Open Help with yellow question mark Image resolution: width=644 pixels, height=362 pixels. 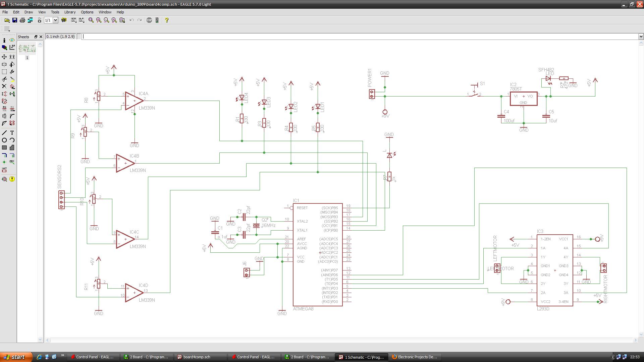(x=167, y=20)
